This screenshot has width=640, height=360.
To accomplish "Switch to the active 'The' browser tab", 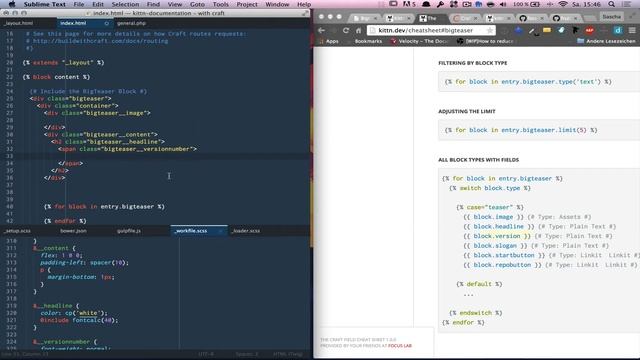I will [x=432, y=18].
